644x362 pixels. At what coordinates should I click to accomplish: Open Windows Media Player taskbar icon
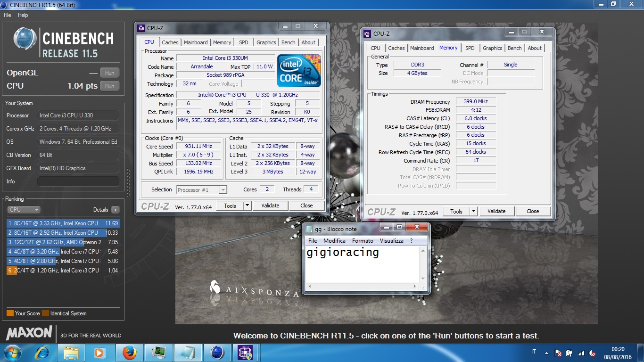click(99, 352)
